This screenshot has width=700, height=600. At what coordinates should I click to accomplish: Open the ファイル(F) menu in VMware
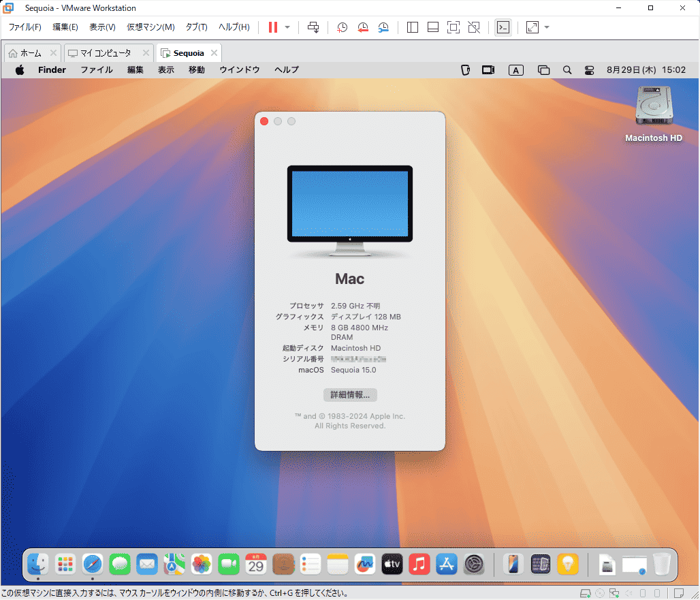pyautogui.click(x=25, y=27)
